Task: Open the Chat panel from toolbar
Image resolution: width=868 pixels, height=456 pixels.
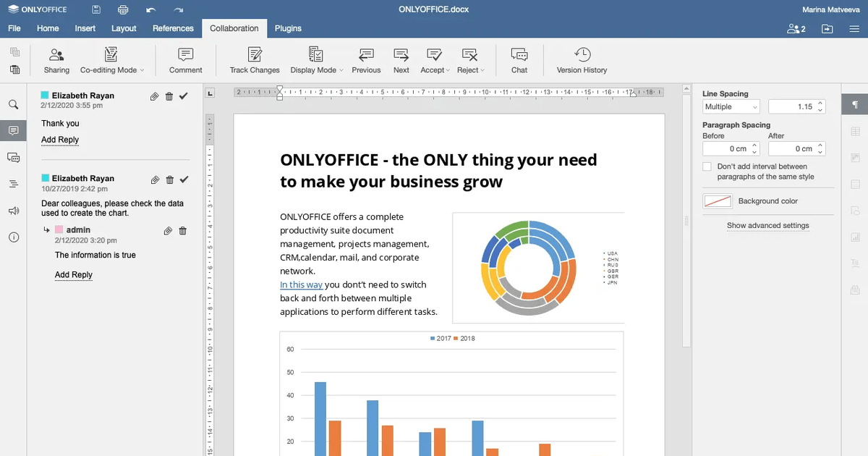Action: pos(519,61)
